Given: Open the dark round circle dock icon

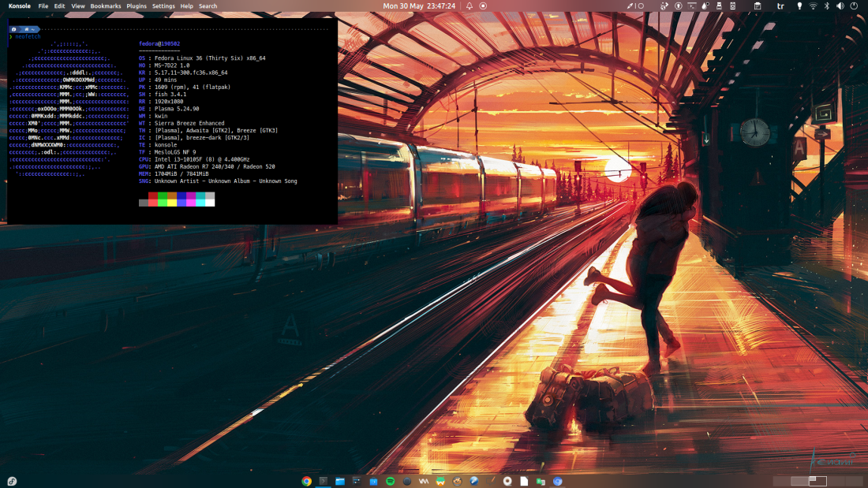Looking at the screenshot, I should [x=407, y=482].
